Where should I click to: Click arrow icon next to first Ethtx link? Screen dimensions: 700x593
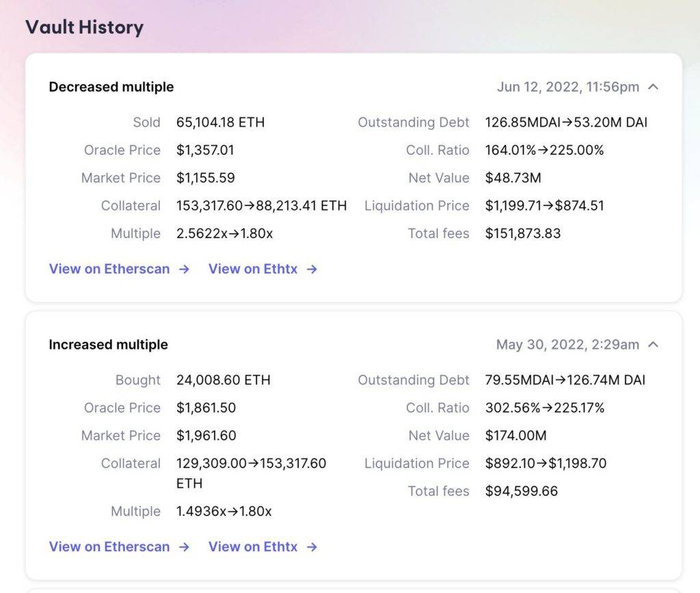pyautogui.click(x=312, y=269)
